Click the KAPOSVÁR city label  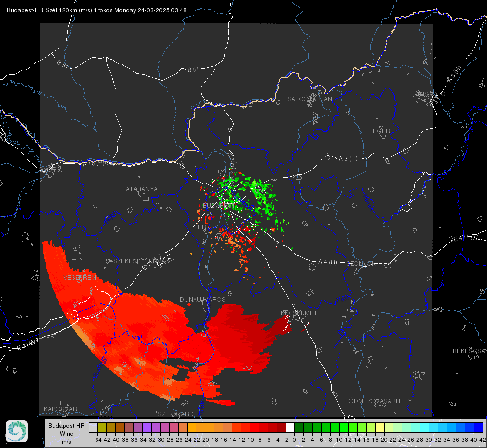[x=60, y=409]
